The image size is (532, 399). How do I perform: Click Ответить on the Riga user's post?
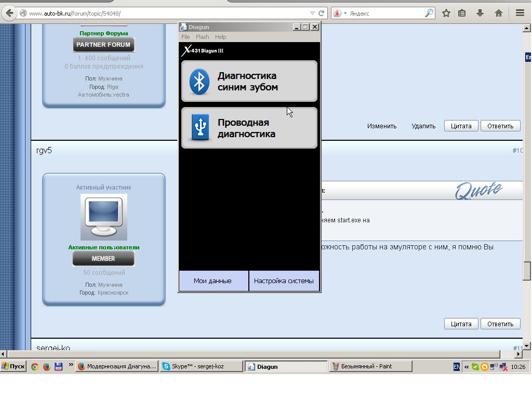coord(500,126)
